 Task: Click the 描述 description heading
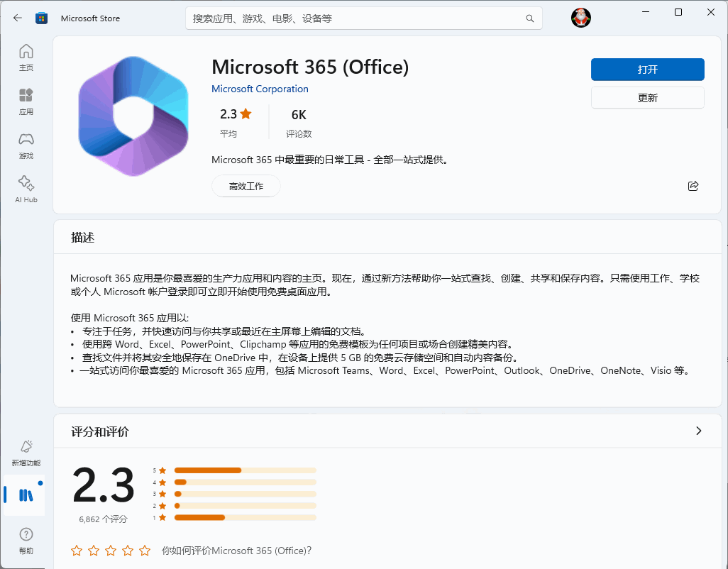(x=82, y=238)
